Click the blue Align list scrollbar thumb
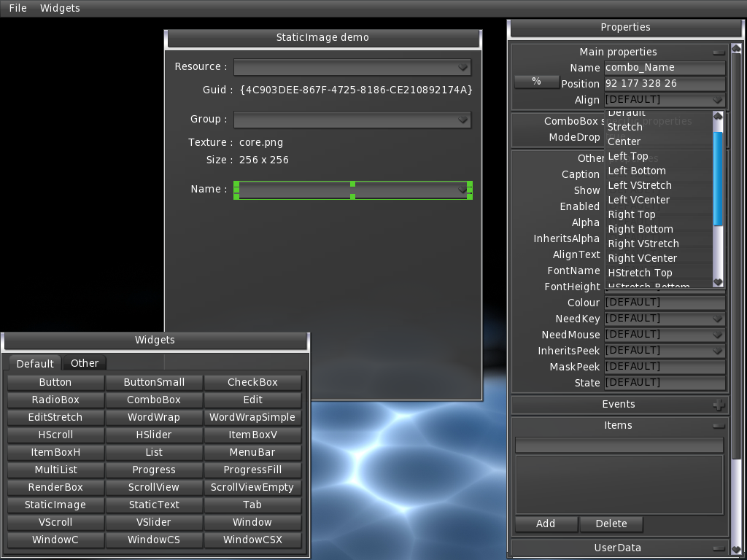 pos(718,179)
